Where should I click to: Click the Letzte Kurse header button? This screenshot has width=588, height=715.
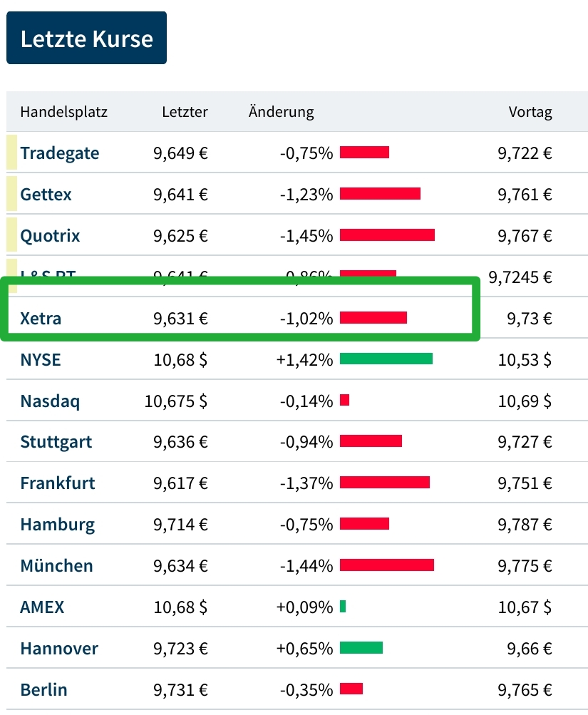(x=86, y=38)
